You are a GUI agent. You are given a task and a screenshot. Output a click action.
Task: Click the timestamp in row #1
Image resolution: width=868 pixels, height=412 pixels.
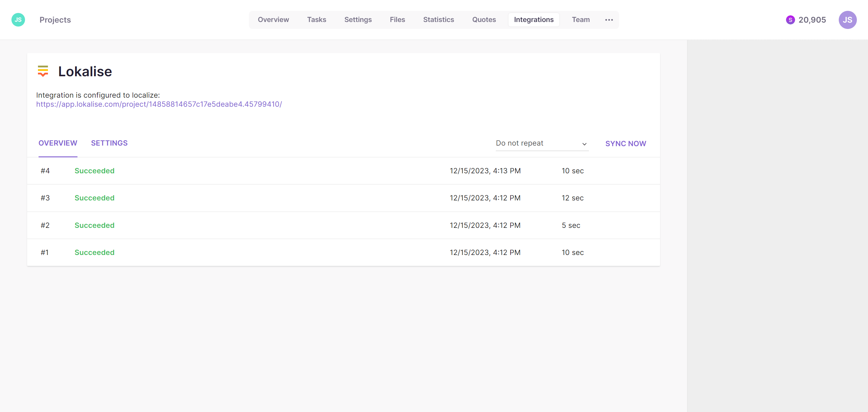[485, 253]
